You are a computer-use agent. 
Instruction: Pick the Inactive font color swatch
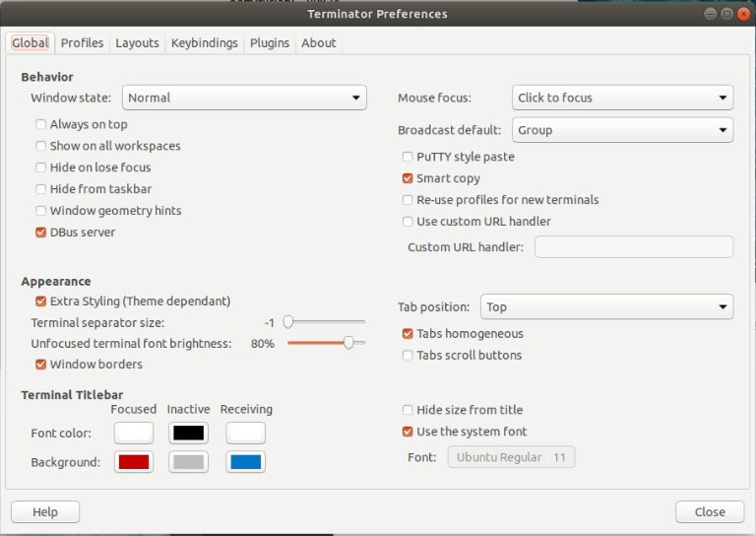click(189, 433)
